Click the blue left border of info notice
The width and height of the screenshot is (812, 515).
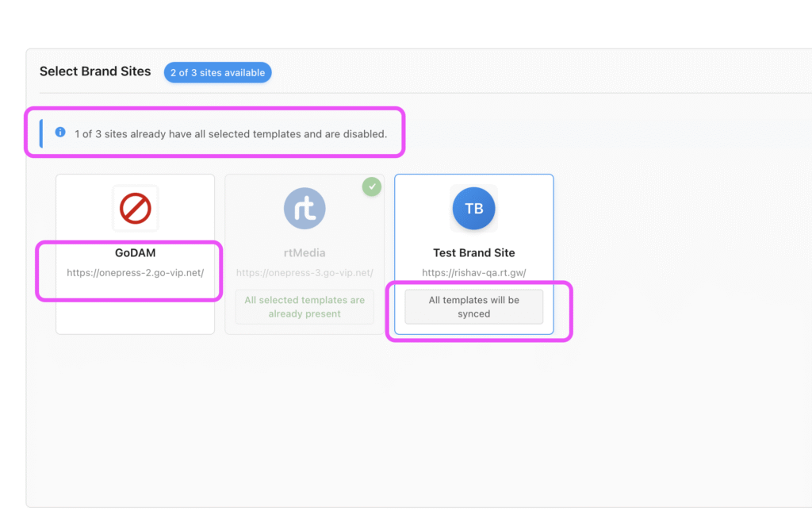[x=41, y=133]
